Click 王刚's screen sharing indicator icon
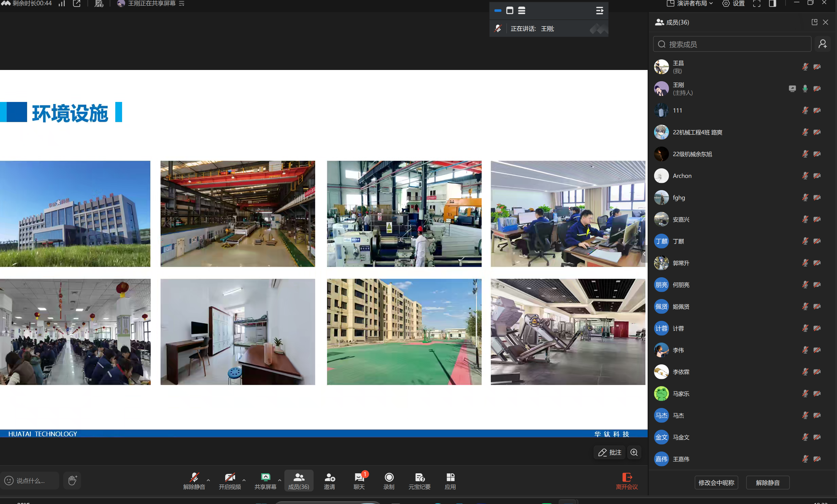This screenshot has width=837, height=504. (792, 89)
